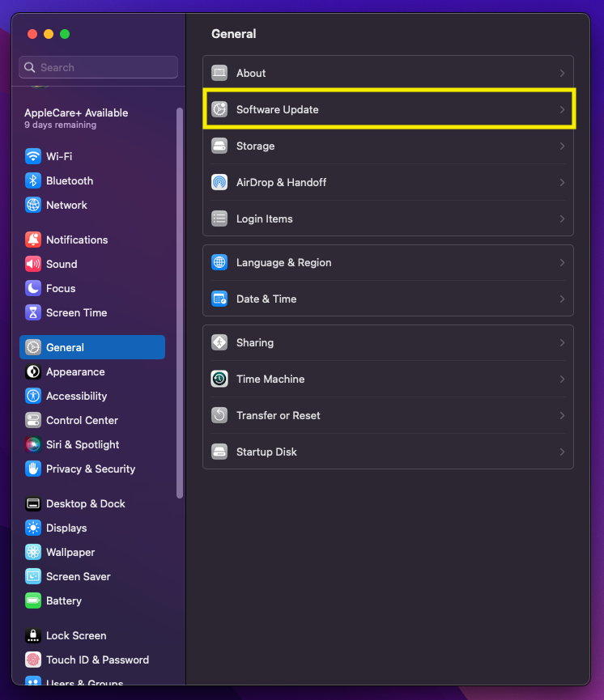Click the Language & Region globe icon
The width and height of the screenshot is (604, 700).
219,262
